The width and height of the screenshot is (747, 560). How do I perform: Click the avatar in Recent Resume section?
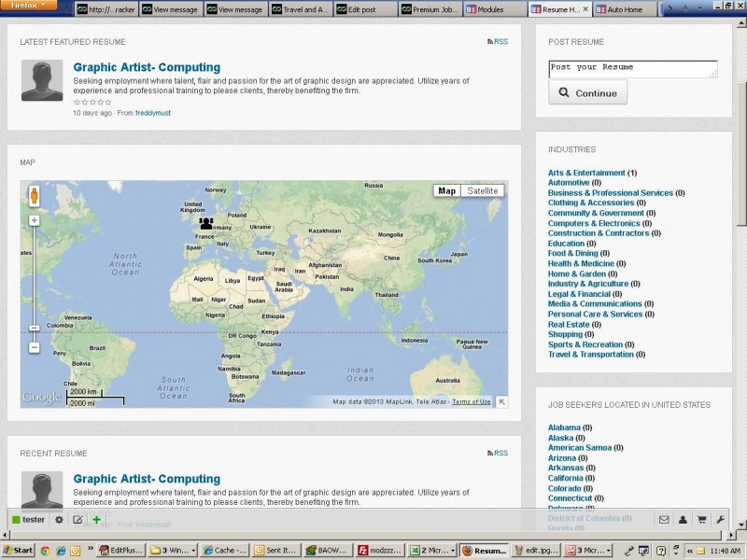point(42,491)
